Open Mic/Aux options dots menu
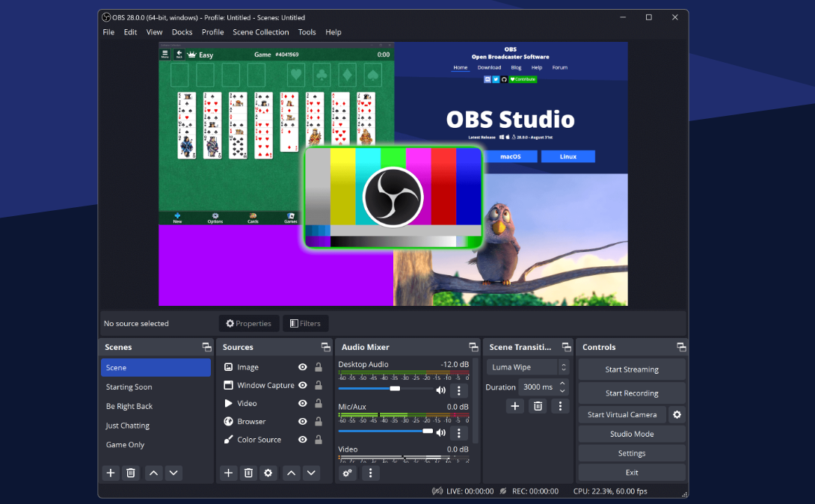 point(458,432)
